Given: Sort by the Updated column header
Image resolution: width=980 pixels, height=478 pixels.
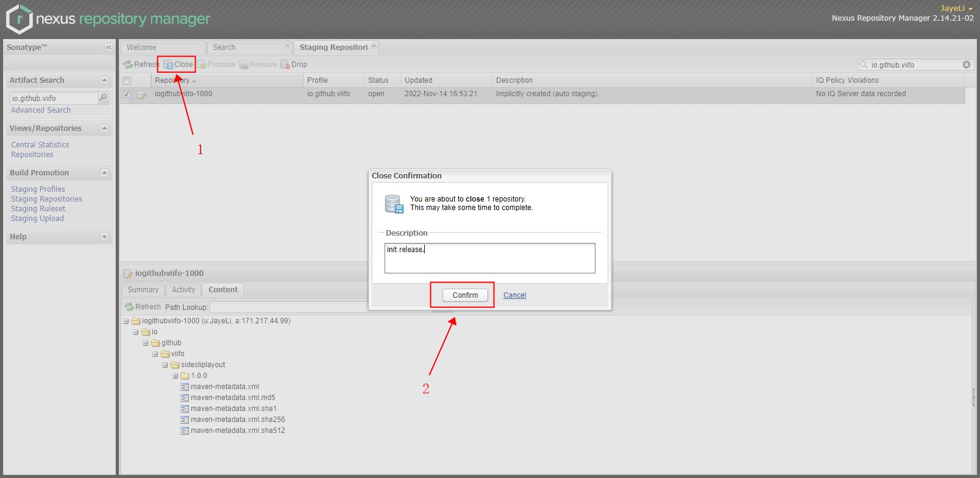Looking at the screenshot, I should click(446, 80).
